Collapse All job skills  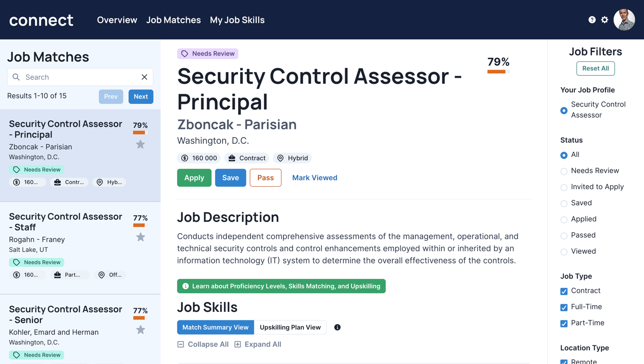coord(203,345)
